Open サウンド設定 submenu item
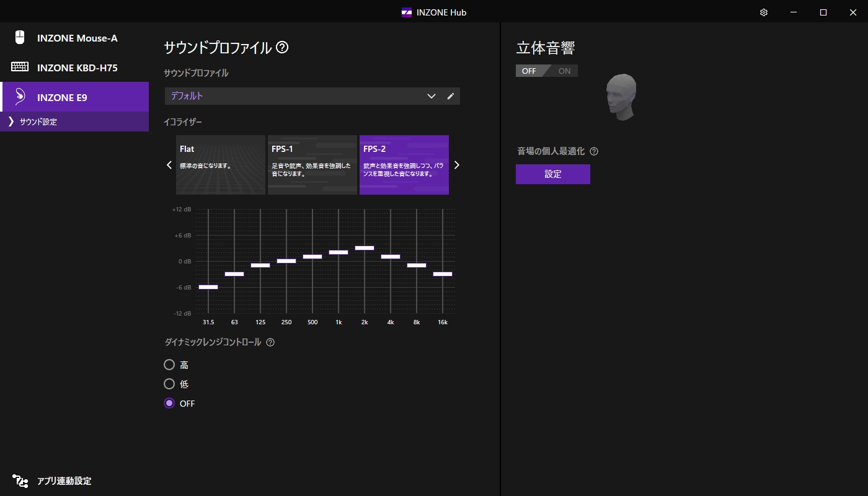The width and height of the screenshot is (868, 496). click(x=74, y=122)
